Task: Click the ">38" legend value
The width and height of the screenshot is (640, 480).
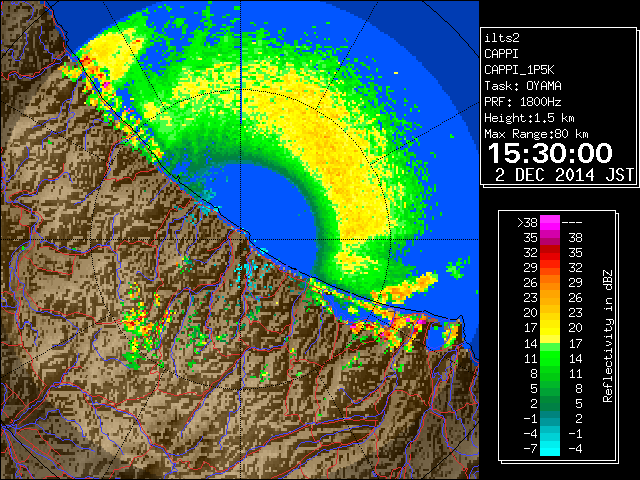Action: coord(527,222)
